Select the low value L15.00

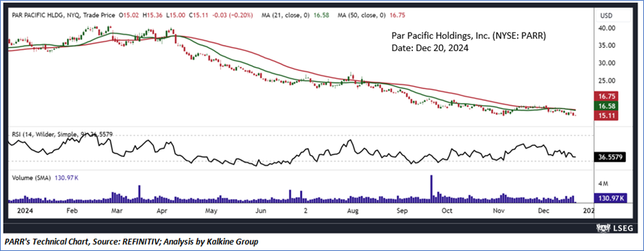pyautogui.click(x=176, y=16)
